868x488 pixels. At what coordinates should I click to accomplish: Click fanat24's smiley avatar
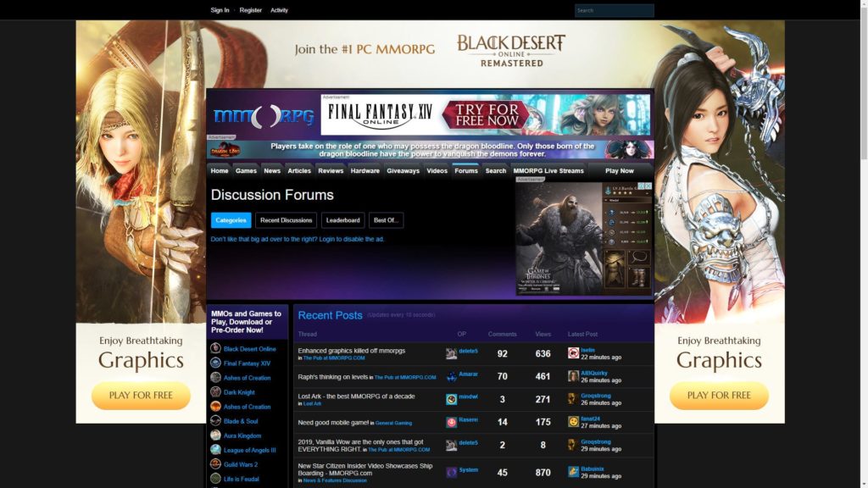click(574, 422)
